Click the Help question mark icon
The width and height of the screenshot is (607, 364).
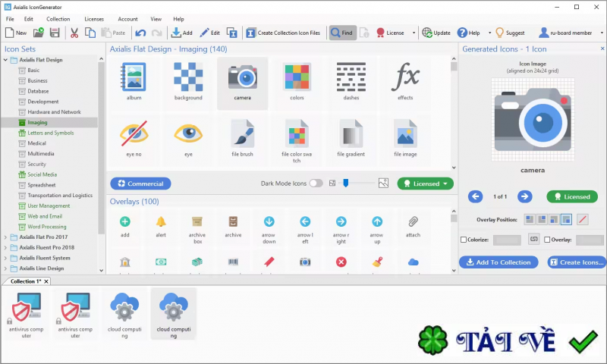click(x=462, y=33)
